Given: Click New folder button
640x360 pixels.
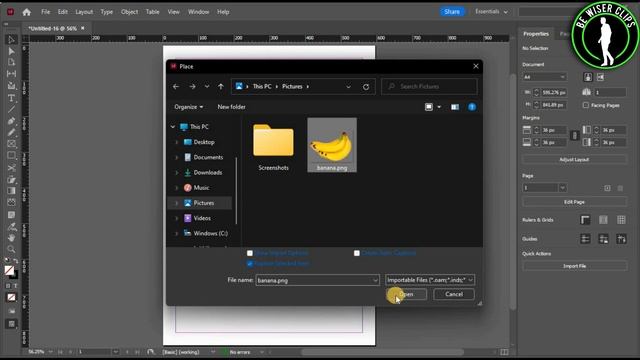Looking at the screenshot, I should tap(231, 107).
